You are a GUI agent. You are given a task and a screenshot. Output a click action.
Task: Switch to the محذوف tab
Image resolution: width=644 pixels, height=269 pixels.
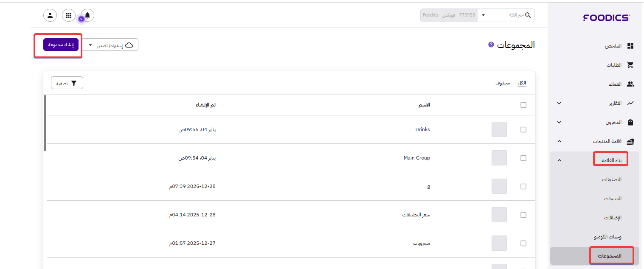503,83
